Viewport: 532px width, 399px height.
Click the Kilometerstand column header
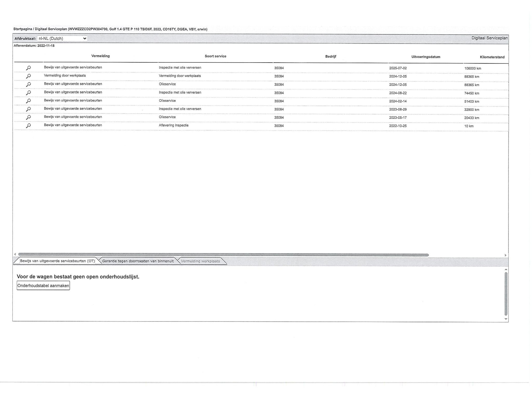coord(492,57)
